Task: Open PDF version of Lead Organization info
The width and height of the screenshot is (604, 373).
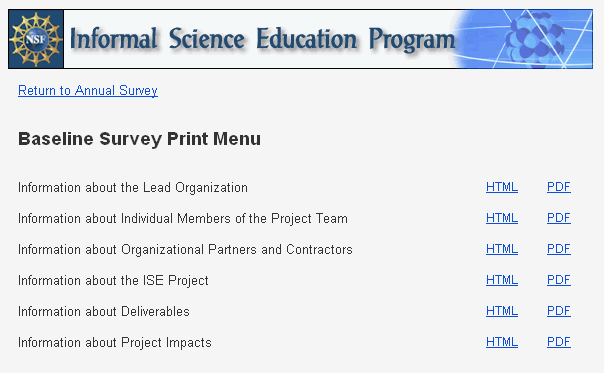Action: pos(559,187)
